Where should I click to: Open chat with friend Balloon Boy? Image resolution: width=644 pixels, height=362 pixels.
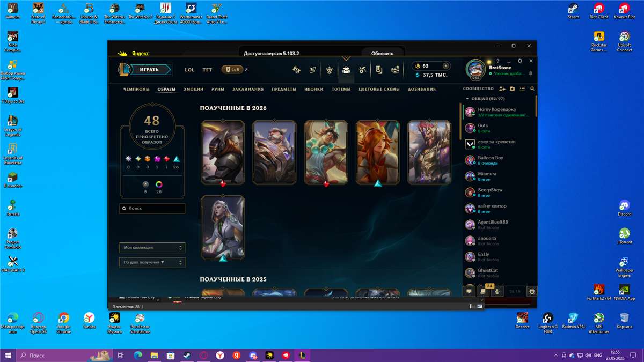click(499, 160)
